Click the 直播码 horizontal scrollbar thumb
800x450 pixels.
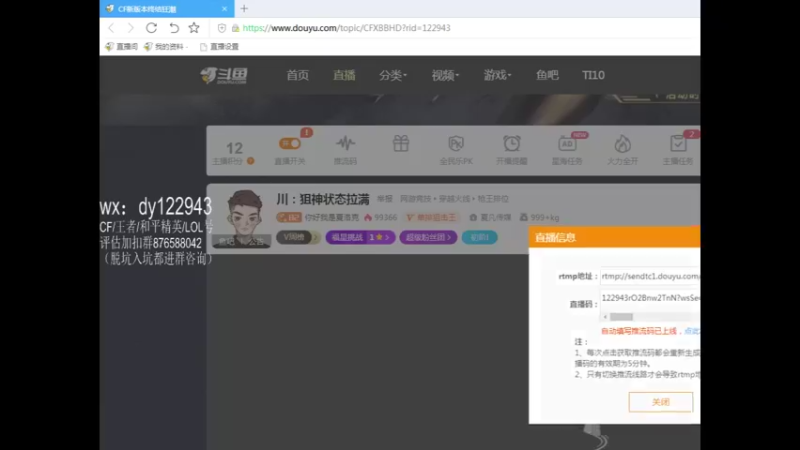coord(621,317)
